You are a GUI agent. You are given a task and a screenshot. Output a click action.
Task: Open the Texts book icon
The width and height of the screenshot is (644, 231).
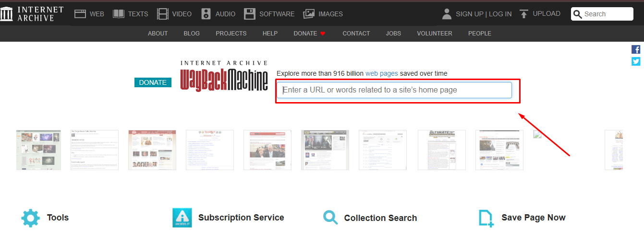(x=119, y=14)
